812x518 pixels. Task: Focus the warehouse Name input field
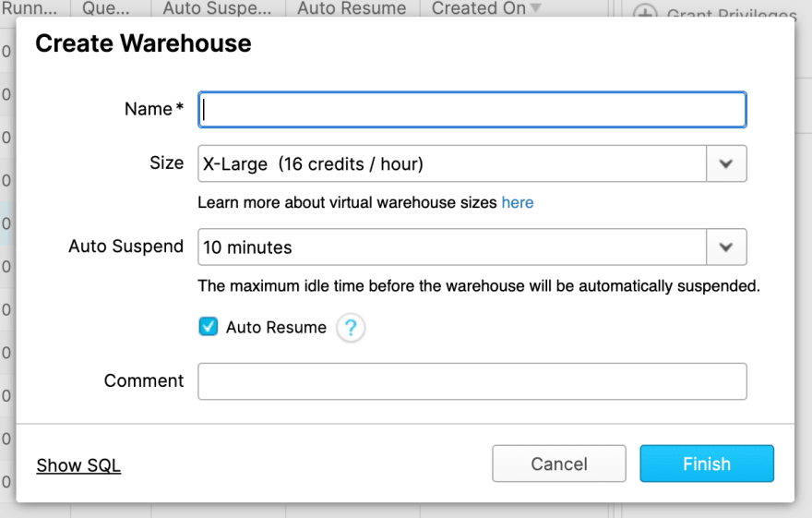[472, 109]
